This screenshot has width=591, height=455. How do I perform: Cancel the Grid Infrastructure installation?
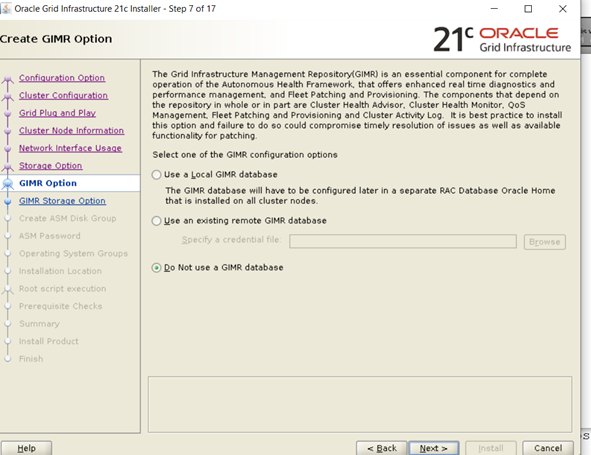pyautogui.click(x=548, y=448)
